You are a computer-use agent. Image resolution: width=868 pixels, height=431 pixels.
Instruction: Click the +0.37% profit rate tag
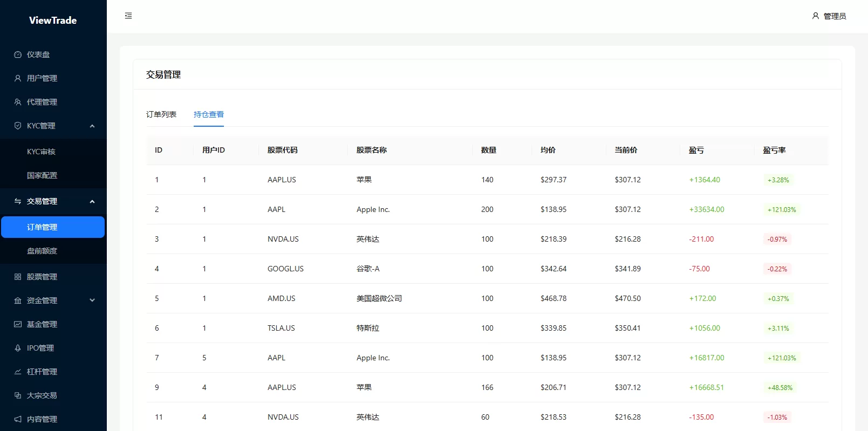[x=778, y=299]
